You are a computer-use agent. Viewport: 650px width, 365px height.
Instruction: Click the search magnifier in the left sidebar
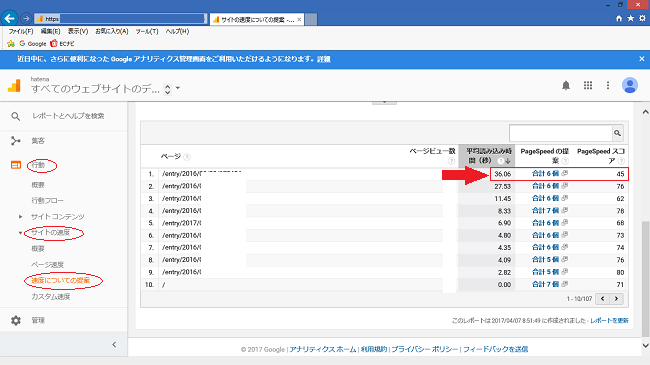click(15, 117)
